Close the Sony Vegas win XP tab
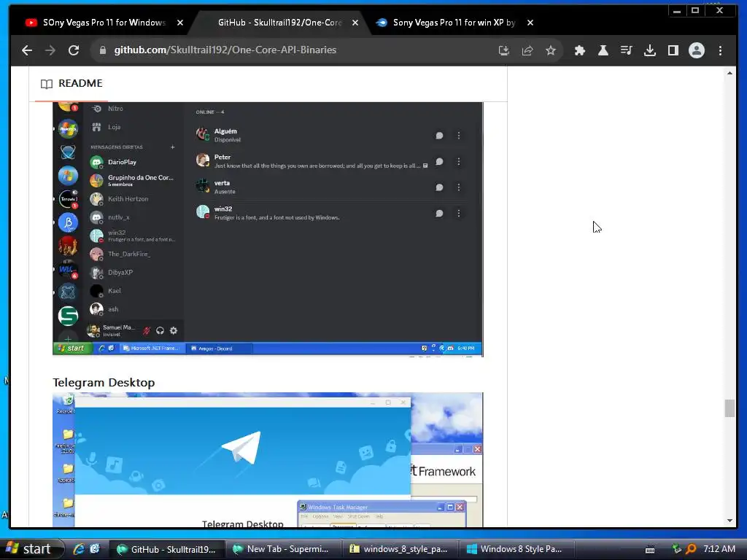Screen dimensions: 747x560 [x=530, y=23]
